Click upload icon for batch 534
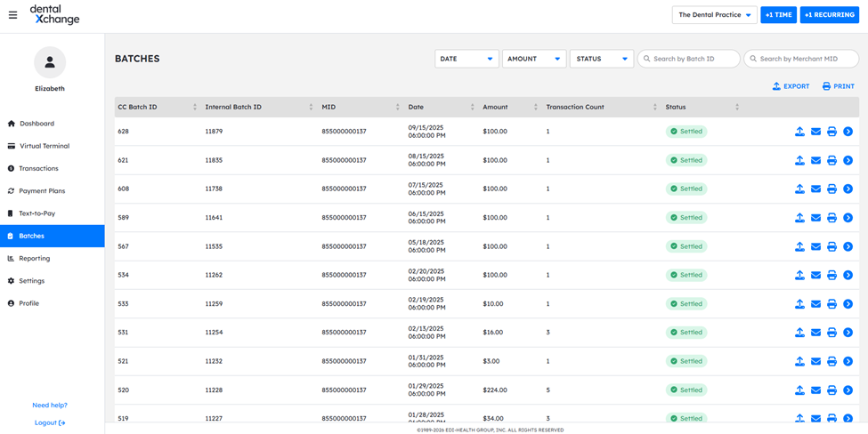The width and height of the screenshot is (868, 434). click(x=799, y=276)
